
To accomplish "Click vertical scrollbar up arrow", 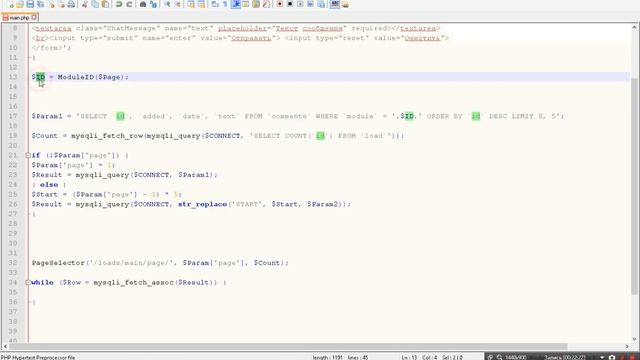I will pos(634,27).
